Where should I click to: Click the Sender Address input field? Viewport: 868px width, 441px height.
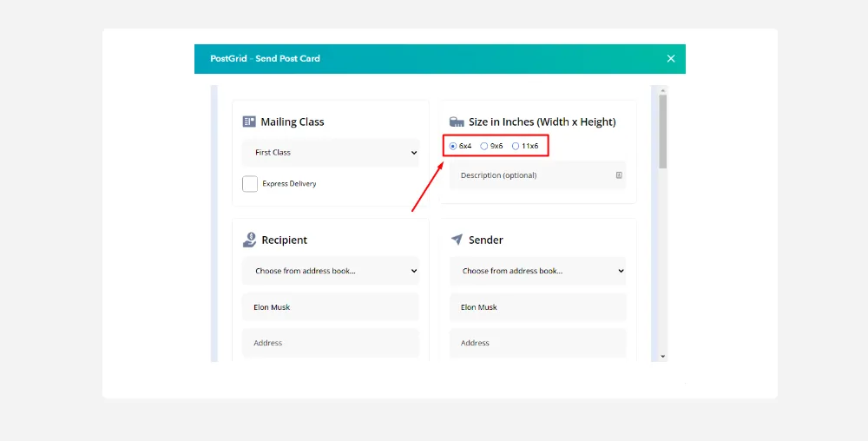[537, 343]
